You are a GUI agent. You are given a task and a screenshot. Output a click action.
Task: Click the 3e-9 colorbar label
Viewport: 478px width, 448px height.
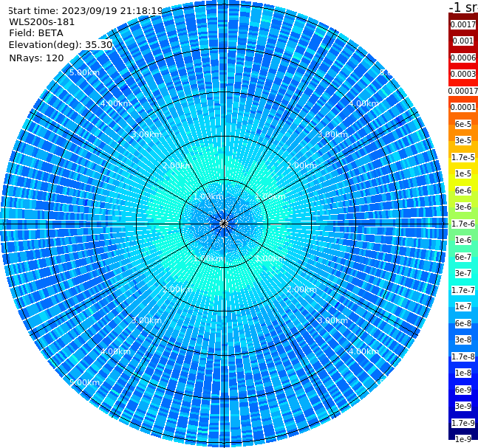tap(463, 406)
